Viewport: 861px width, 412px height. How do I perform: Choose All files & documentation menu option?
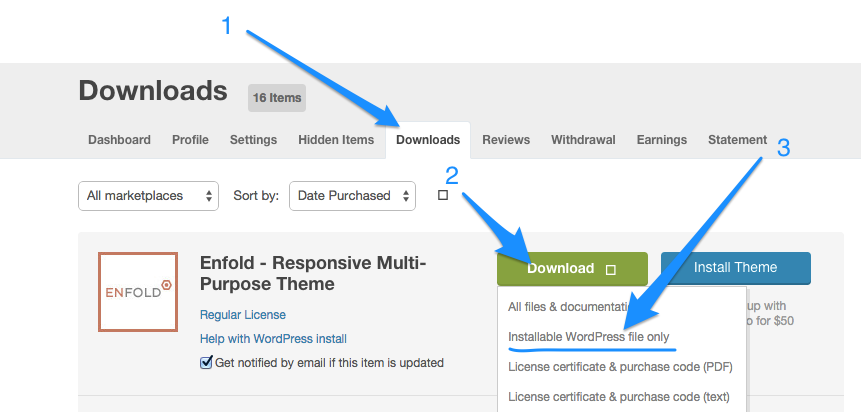(570, 307)
